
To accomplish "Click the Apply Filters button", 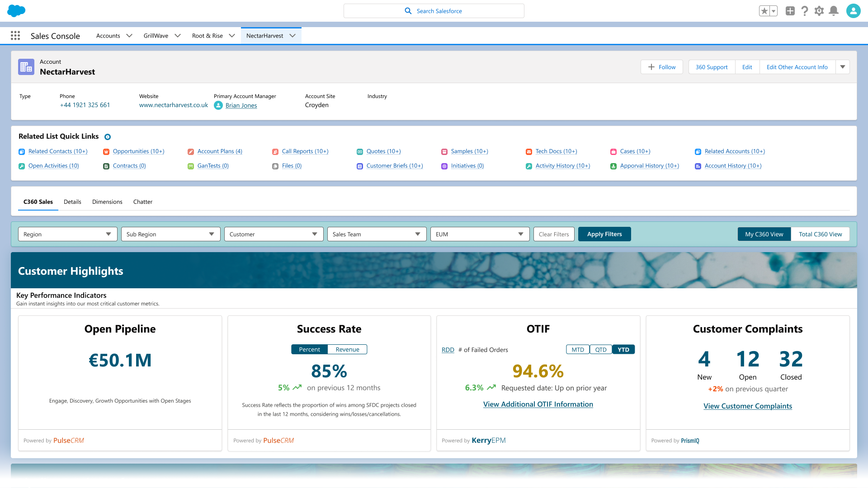I will [x=604, y=234].
